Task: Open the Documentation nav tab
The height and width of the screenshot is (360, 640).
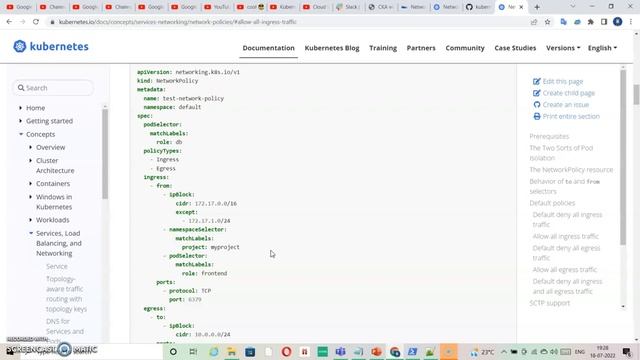Action: click(x=268, y=48)
